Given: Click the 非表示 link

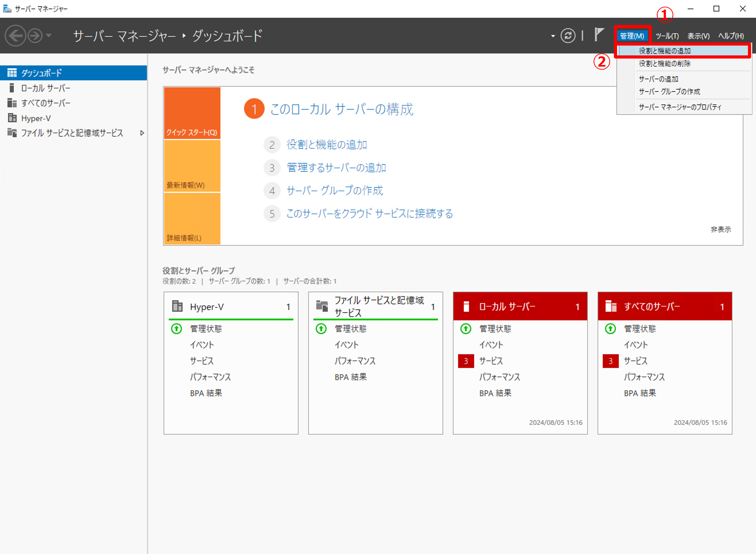Looking at the screenshot, I should click(721, 229).
